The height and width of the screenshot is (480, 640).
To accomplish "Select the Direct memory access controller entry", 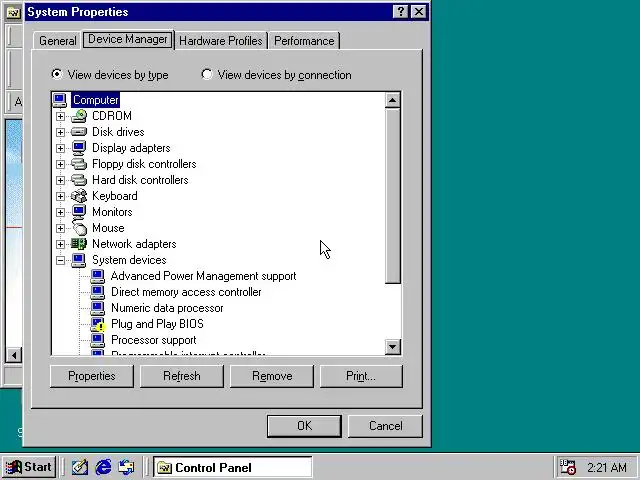I will tap(186, 292).
